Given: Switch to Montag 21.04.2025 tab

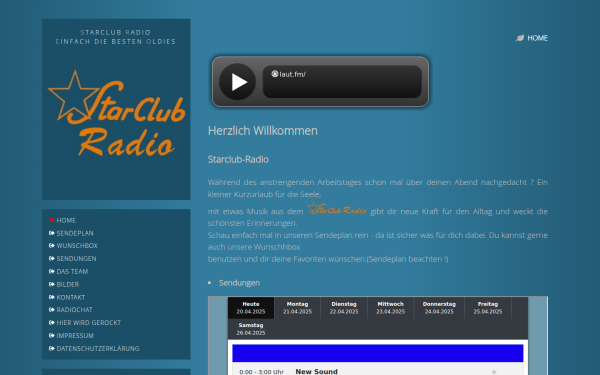Looking at the screenshot, I should pyautogui.click(x=297, y=308).
